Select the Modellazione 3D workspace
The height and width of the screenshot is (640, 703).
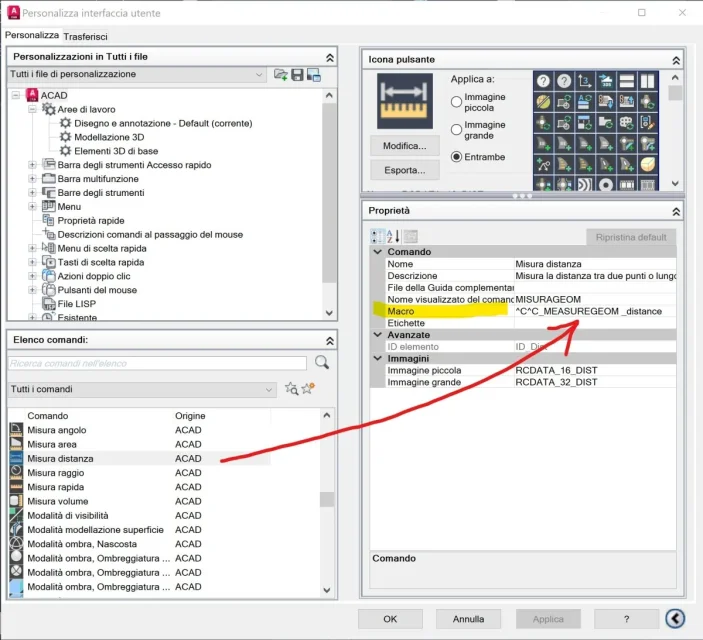(x=109, y=137)
